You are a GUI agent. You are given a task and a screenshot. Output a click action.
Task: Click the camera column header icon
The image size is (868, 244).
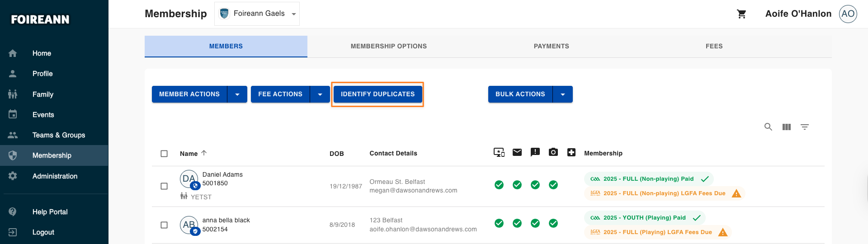pos(553,152)
